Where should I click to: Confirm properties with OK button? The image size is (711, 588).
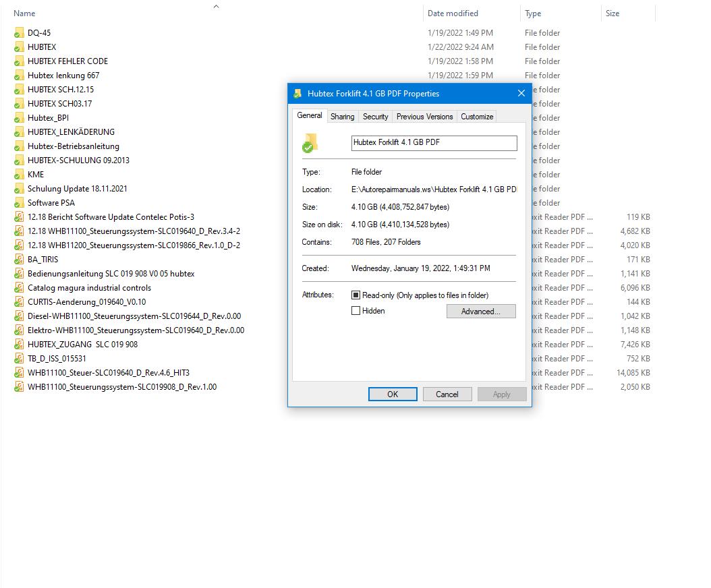click(x=393, y=394)
